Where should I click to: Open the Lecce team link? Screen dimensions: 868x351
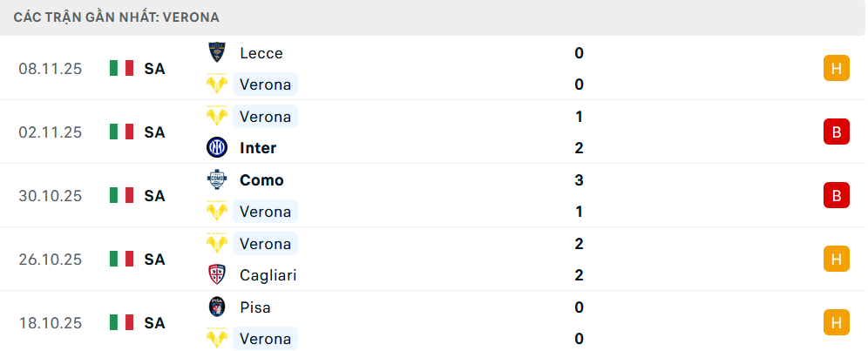(261, 53)
